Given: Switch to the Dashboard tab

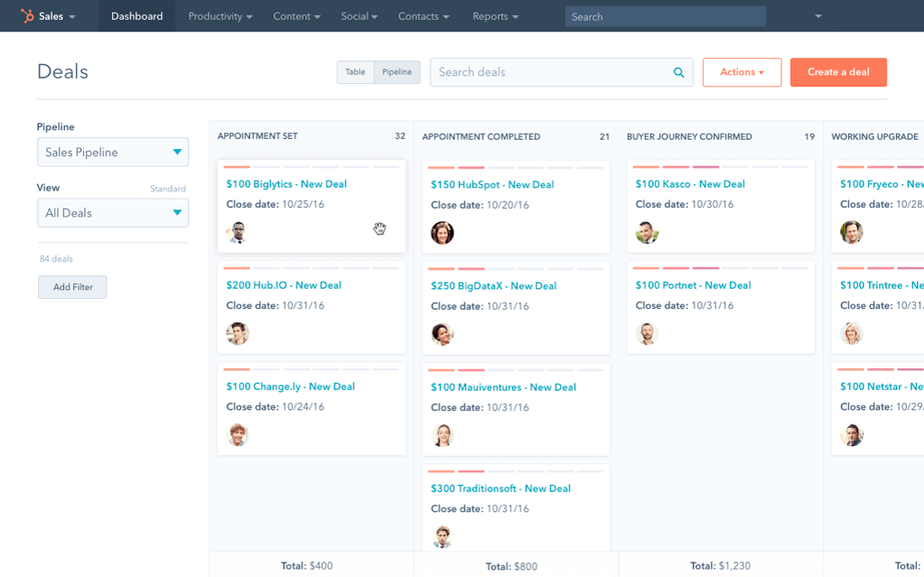Looking at the screenshot, I should point(136,15).
